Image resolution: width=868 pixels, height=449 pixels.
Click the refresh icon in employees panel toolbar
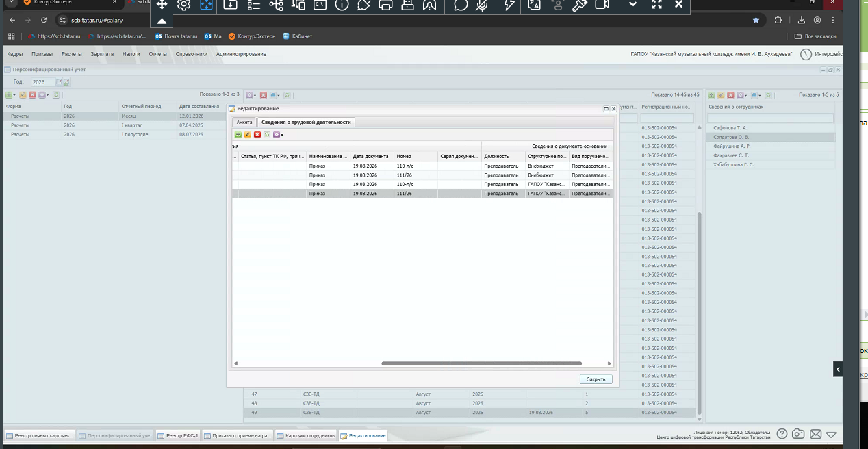(x=769, y=95)
